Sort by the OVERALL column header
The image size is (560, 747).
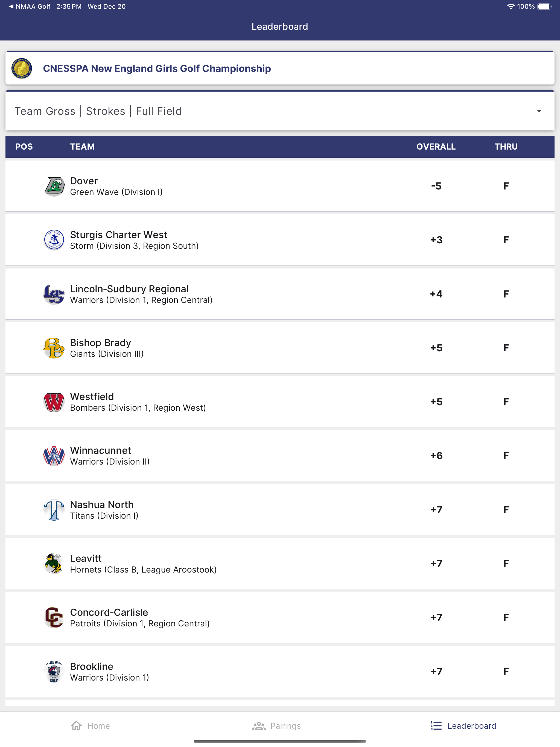tap(436, 147)
